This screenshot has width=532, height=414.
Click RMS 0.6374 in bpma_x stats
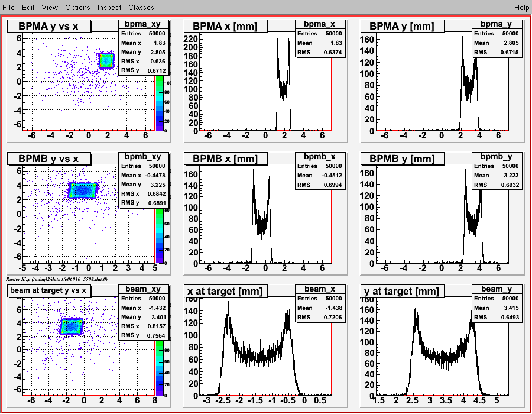point(320,52)
